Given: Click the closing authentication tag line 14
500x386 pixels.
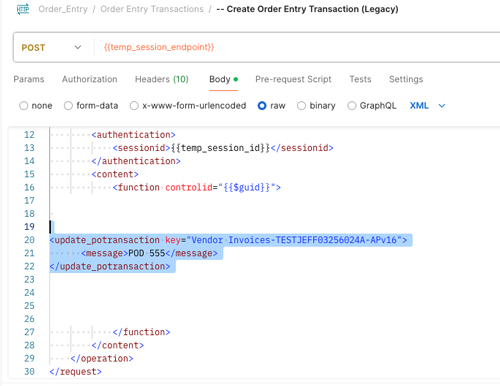Looking at the screenshot, I should (x=136, y=161).
